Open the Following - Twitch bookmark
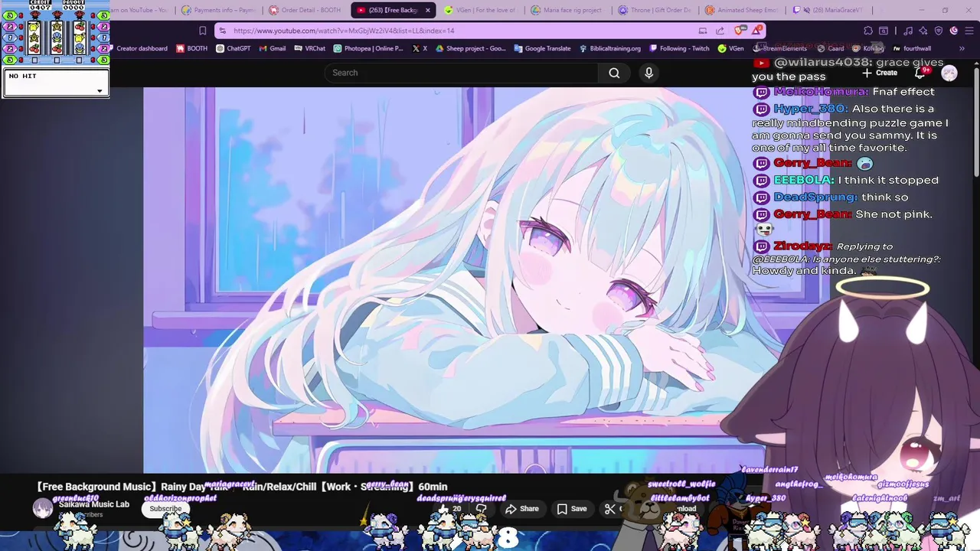This screenshot has height=551, width=980. pyautogui.click(x=678, y=48)
